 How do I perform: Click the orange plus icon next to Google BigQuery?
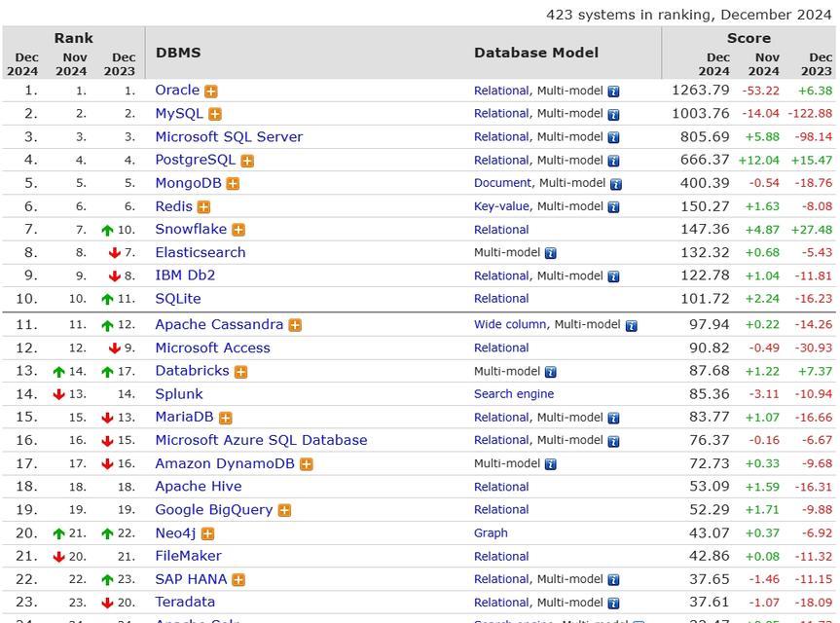tap(284, 511)
